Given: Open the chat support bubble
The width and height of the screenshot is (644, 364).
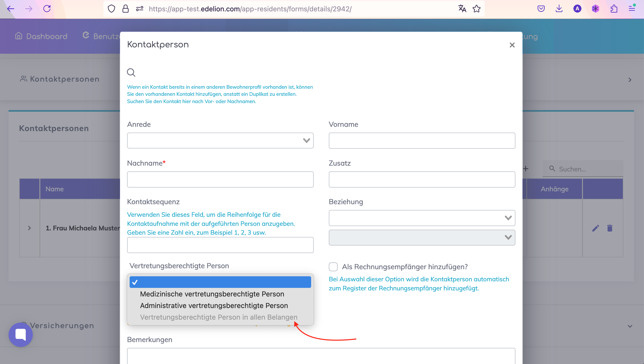Looking at the screenshot, I should pyautogui.click(x=21, y=335).
